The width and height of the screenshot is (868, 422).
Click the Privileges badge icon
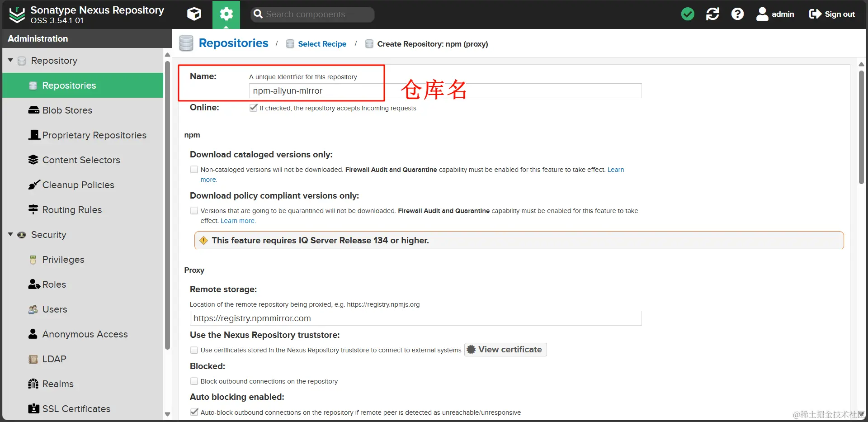coord(33,260)
